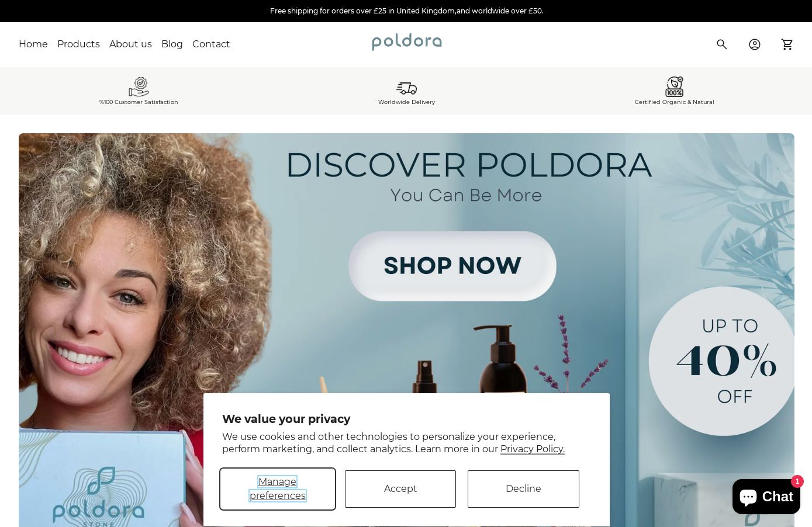Decline cookies in privacy dialog

[523, 489]
